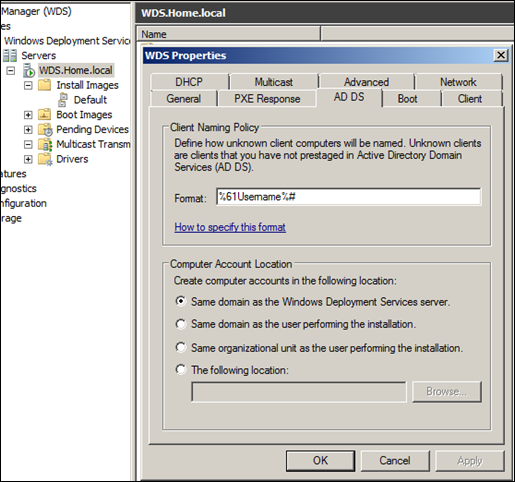
Task: Click Cancel in WDS Properties
Action: 395,461
